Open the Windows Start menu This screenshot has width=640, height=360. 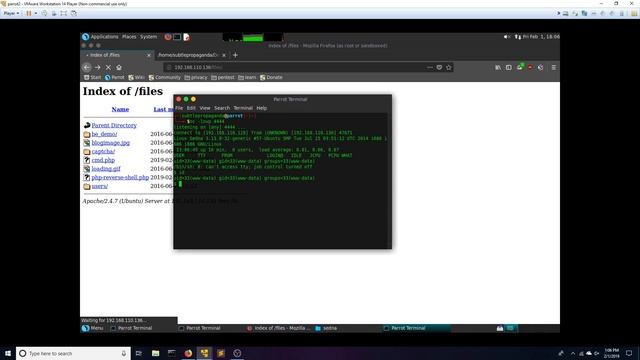(8, 353)
